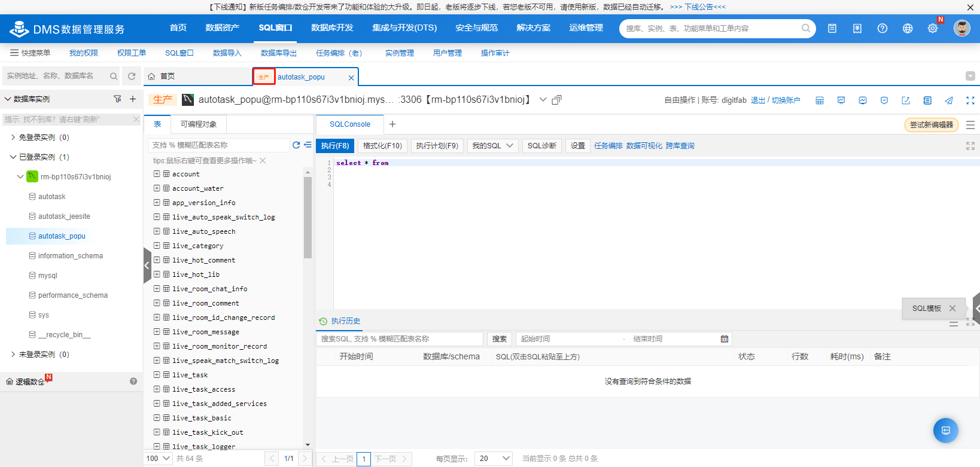Select the autotask_jeesite database

(x=64, y=216)
